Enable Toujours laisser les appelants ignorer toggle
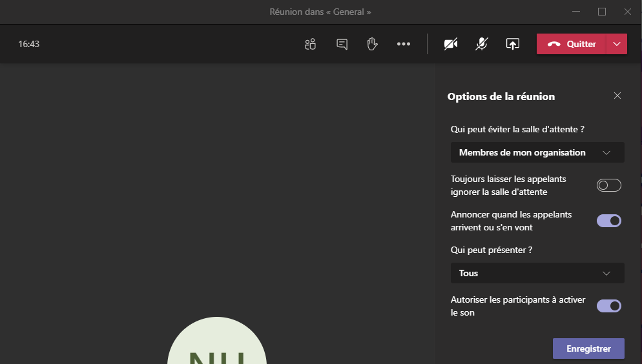 [609, 185]
